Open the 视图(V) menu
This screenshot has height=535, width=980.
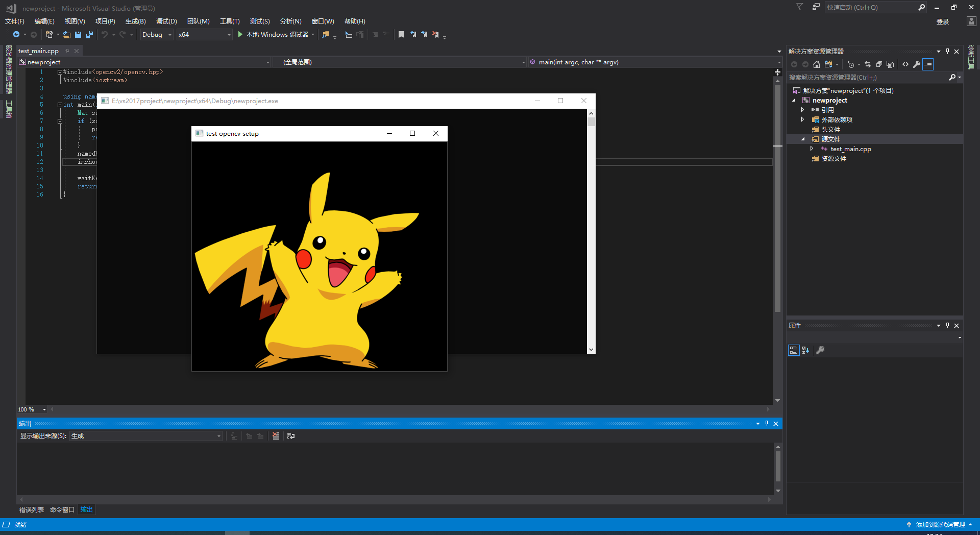pos(75,21)
